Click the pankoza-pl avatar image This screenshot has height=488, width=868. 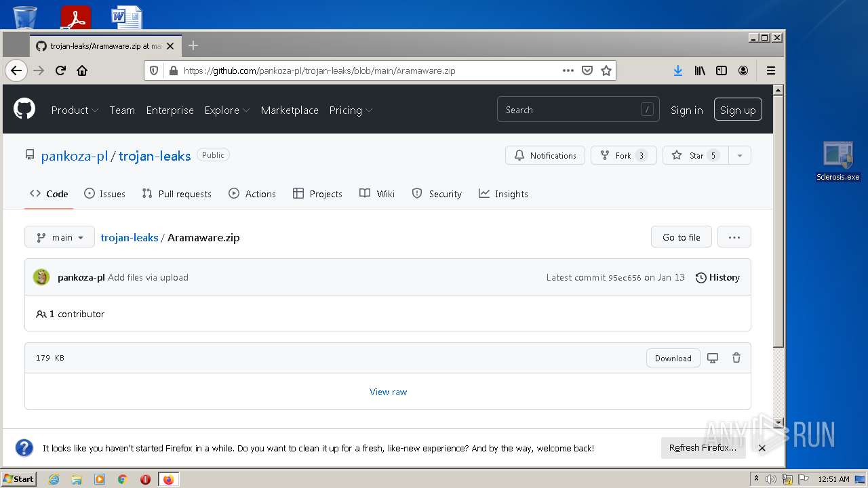(x=41, y=277)
